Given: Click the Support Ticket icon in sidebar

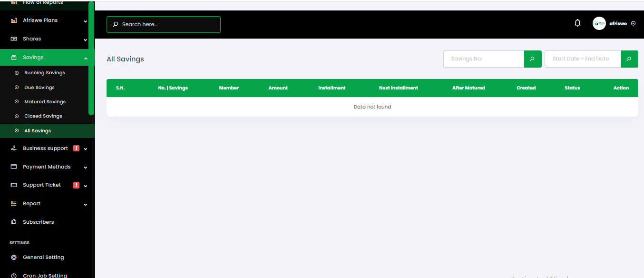Looking at the screenshot, I should coord(14,185).
